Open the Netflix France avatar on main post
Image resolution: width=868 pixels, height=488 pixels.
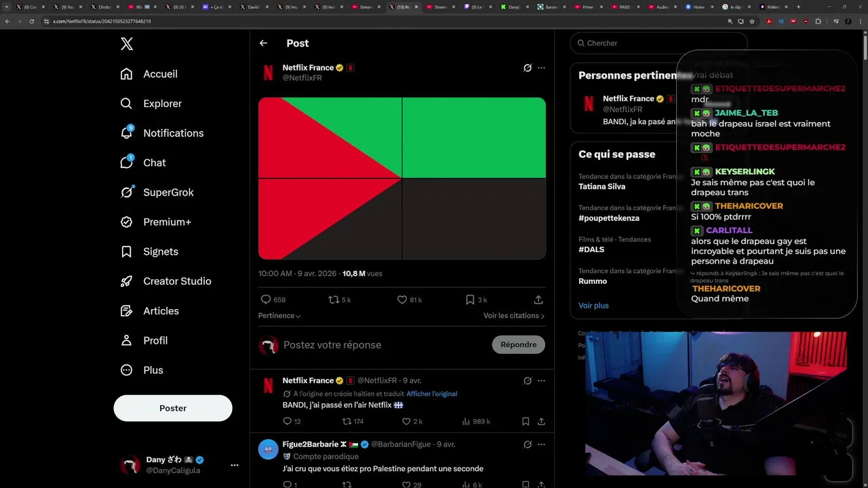click(x=269, y=73)
